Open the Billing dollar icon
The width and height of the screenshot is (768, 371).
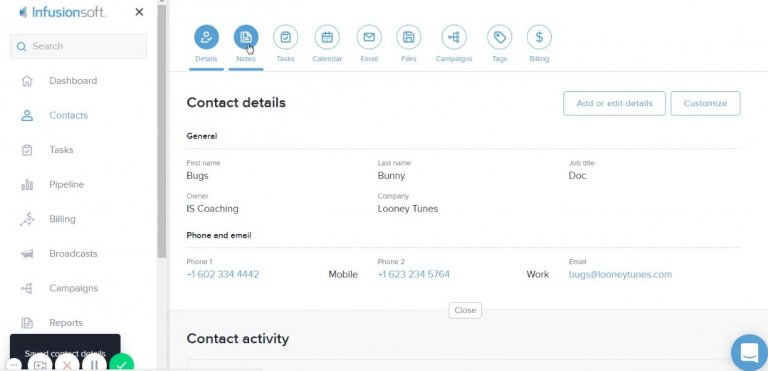tap(539, 37)
